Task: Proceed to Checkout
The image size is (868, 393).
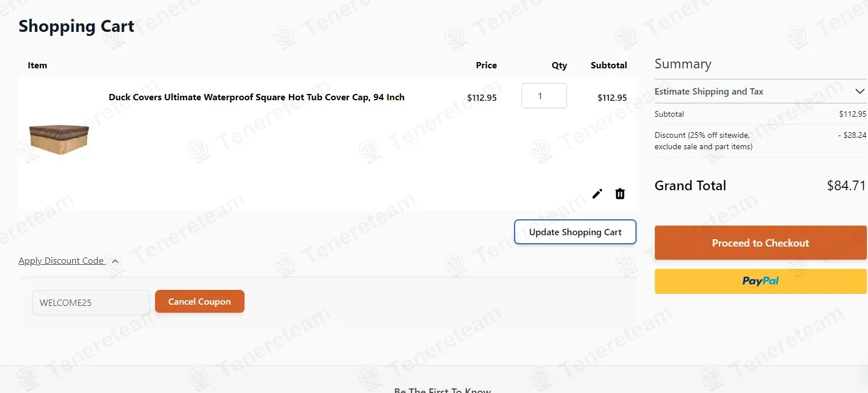Action: 760,243
